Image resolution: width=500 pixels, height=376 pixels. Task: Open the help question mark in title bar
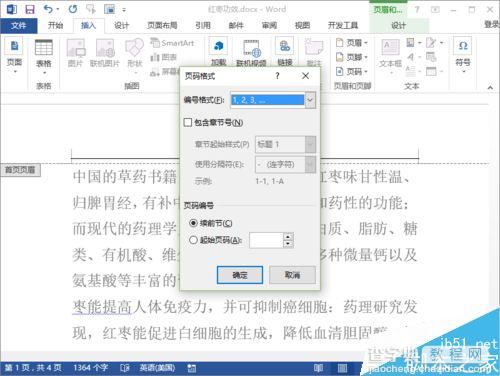[x=417, y=9]
